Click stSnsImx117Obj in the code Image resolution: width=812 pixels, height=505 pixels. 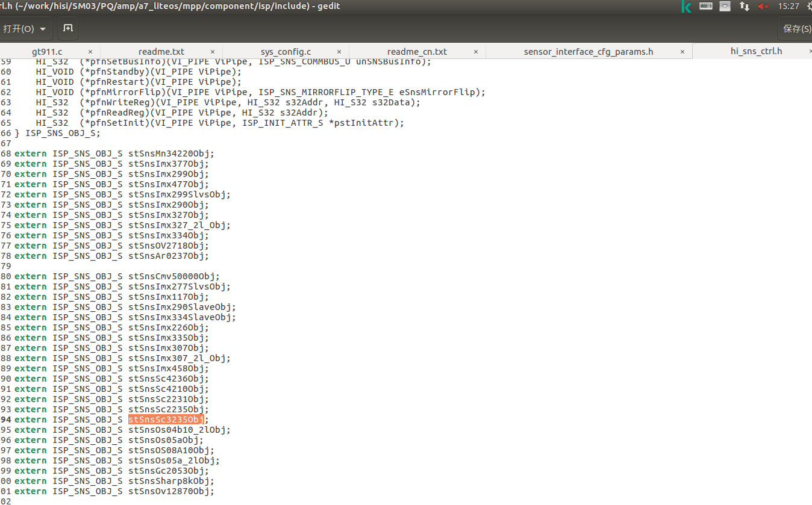166,297
